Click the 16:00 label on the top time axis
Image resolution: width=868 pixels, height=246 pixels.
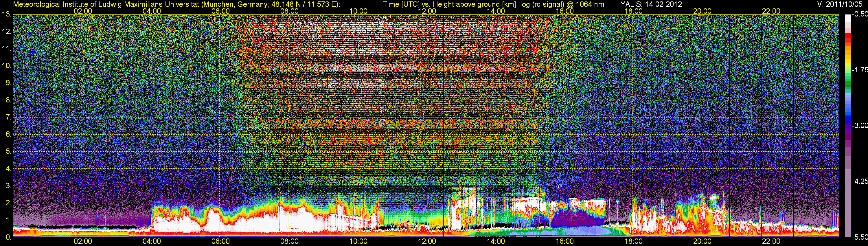(565, 11)
